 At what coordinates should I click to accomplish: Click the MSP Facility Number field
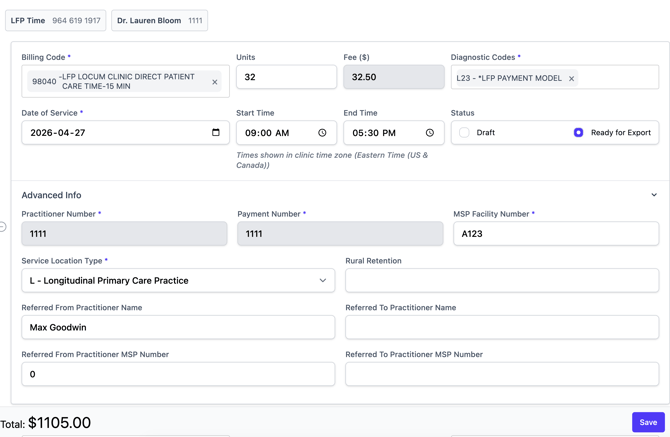[x=555, y=234]
